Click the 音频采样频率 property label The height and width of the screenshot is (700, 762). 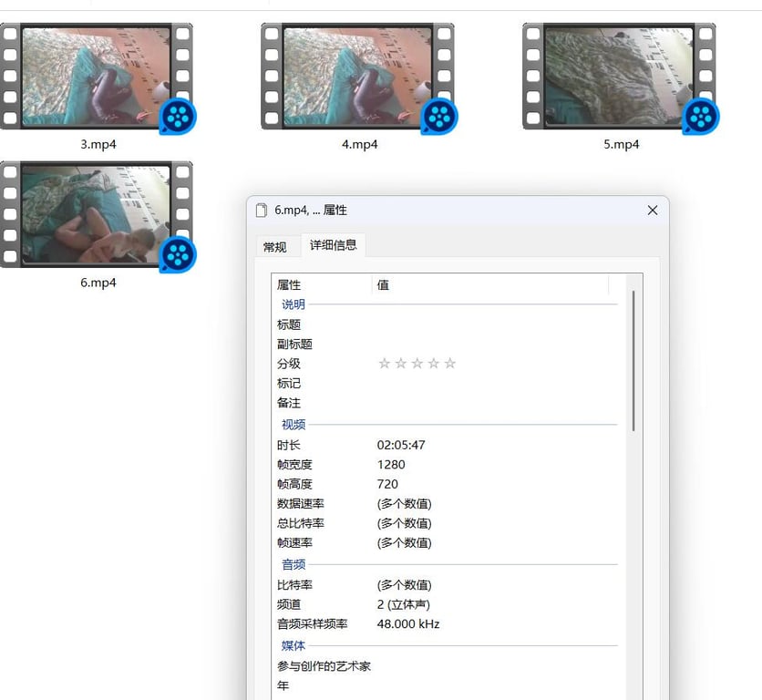pyautogui.click(x=312, y=623)
